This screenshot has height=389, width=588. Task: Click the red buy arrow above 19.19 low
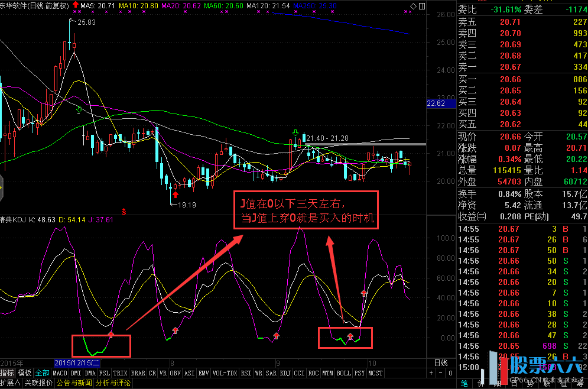point(176,193)
